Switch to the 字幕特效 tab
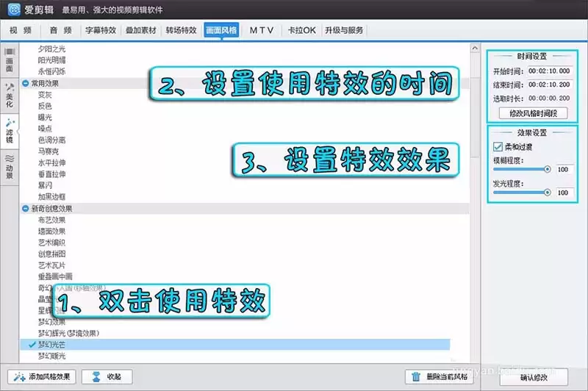 (x=101, y=30)
